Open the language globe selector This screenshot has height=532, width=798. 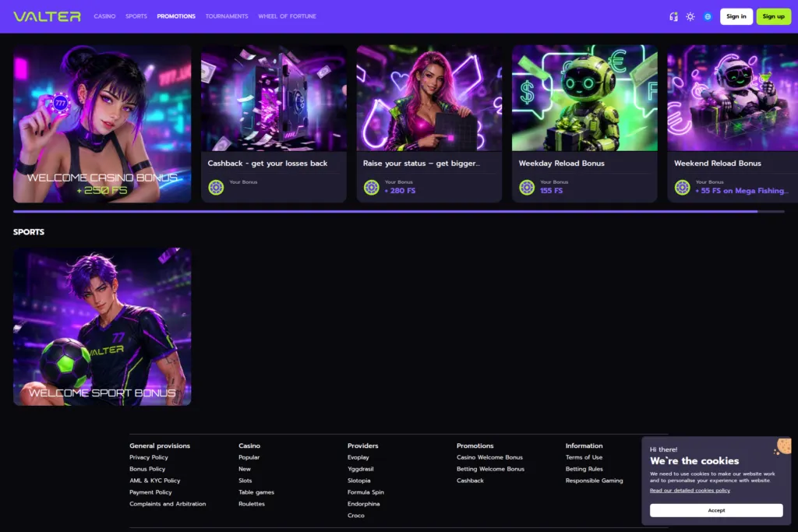(708, 17)
